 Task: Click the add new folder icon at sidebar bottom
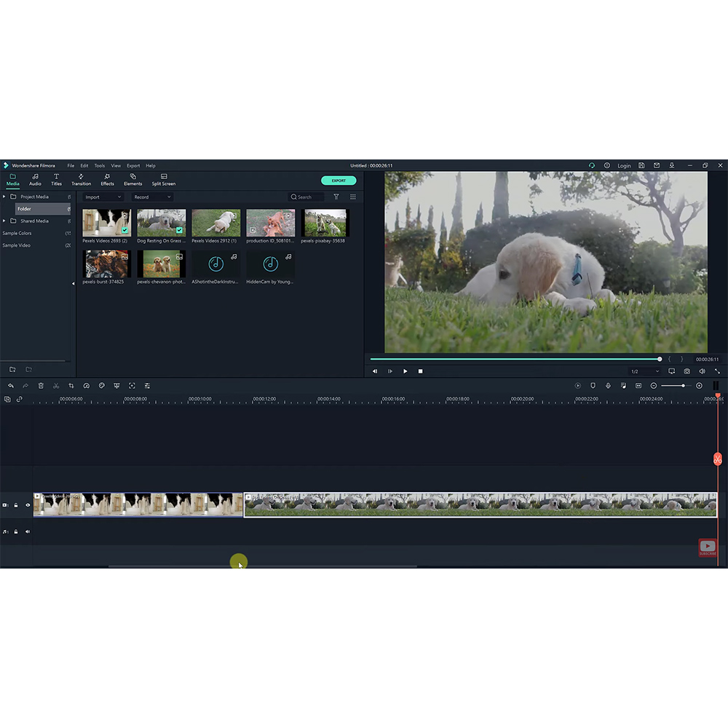click(12, 370)
